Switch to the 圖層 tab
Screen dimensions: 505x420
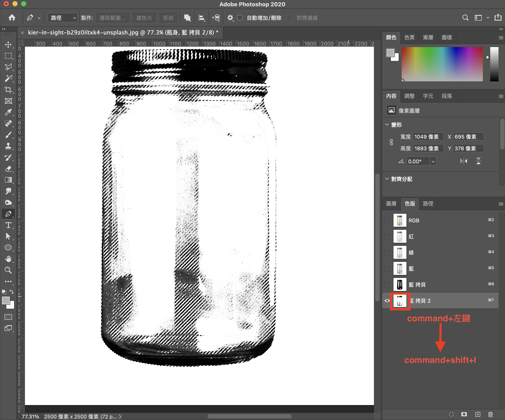tap(391, 204)
